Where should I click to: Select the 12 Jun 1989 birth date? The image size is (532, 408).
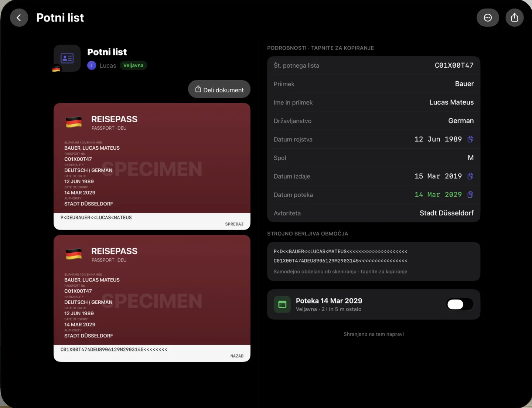pos(438,139)
